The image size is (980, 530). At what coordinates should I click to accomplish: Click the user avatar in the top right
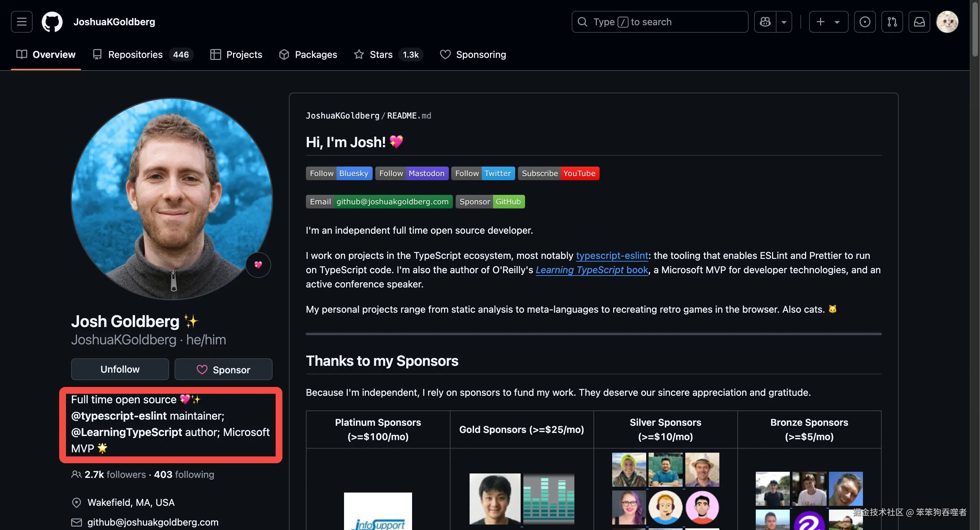(x=947, y=22)
